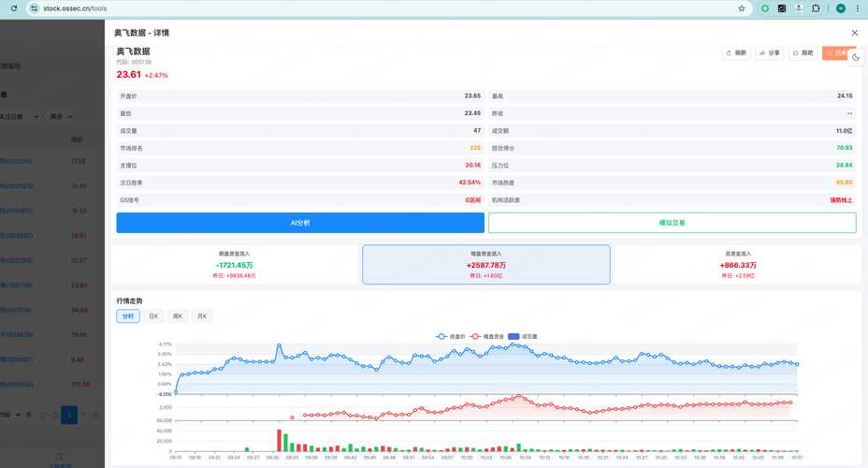Click the 最高 value 24.15
Image resolution: width=868 pixels, height=468 pixels.
(845, 95)
